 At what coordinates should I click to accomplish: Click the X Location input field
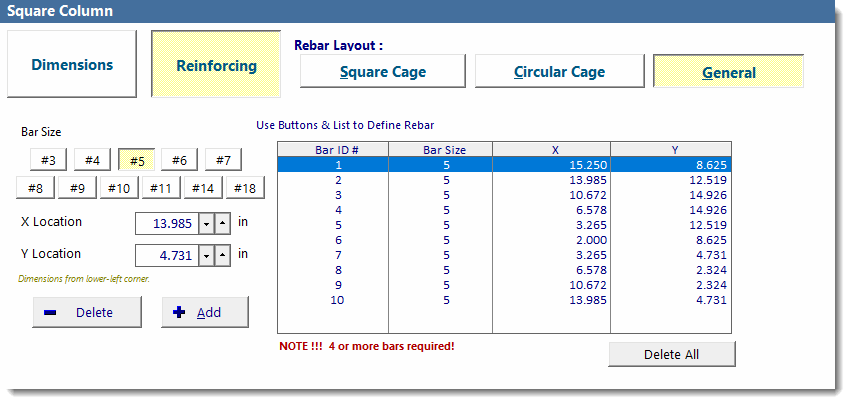(x=166, y=223)
